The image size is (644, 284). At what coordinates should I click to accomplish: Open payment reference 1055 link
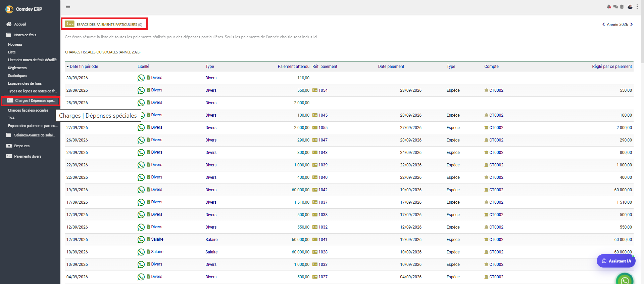pos(323,128)
